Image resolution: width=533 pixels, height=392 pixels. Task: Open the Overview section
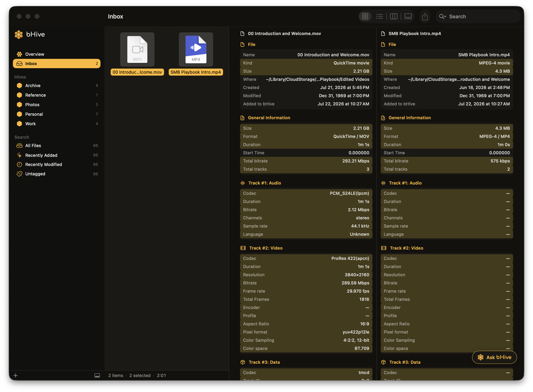pyautogui.click(x=57, y=54)
